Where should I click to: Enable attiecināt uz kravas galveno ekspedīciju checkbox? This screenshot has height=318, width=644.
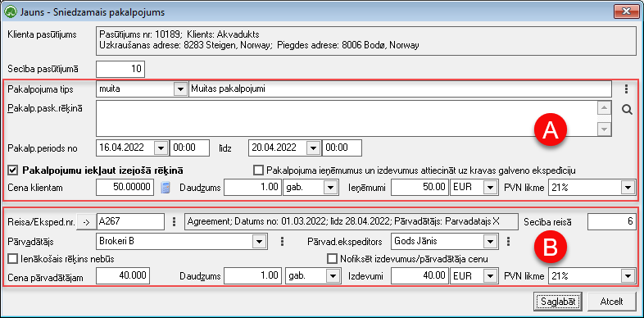258,170
